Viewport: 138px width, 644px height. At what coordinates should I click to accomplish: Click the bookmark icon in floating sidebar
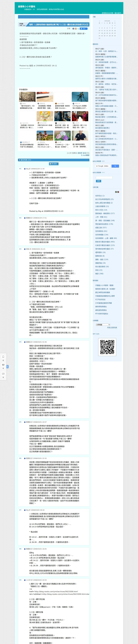pos(3,357)
